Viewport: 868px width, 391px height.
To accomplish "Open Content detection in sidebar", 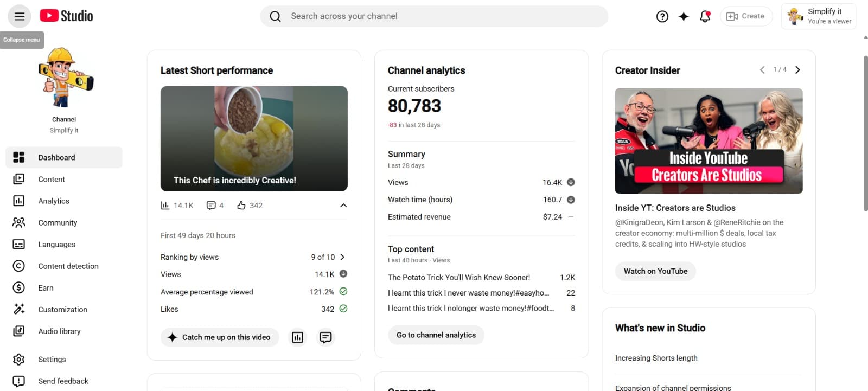I will tap(64, 266).
